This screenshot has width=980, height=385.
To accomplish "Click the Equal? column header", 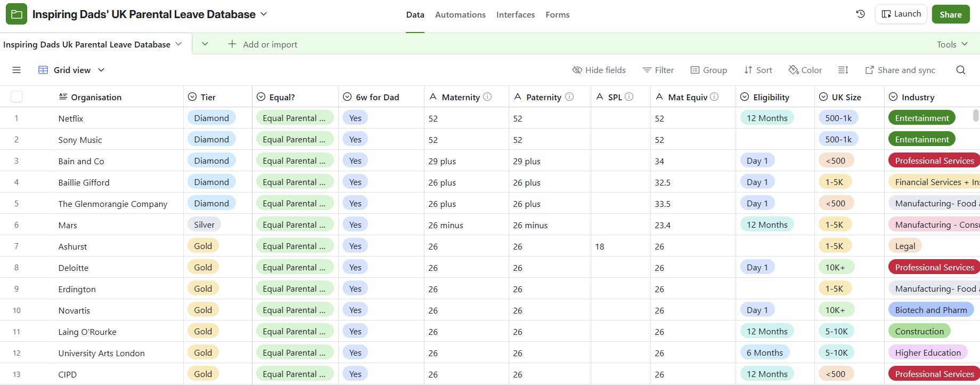I will coord(296,97).
